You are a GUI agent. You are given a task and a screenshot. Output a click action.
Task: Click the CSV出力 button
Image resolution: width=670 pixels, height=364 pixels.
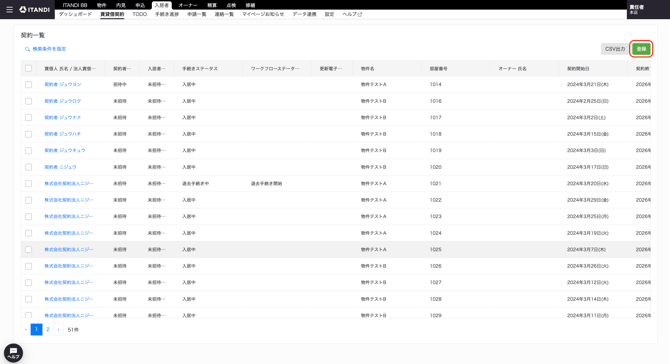[615, 49]
